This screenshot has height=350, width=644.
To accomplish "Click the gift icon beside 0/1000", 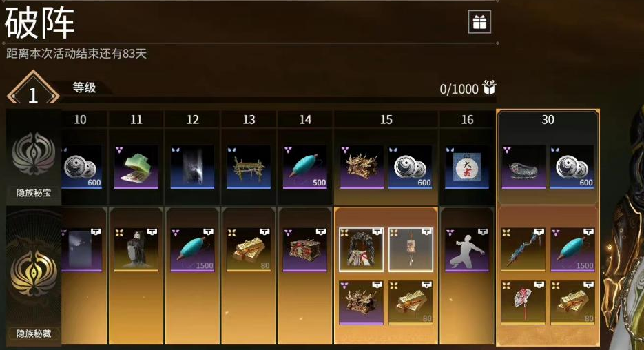I will pyautogui.click(x=489, y=87).
